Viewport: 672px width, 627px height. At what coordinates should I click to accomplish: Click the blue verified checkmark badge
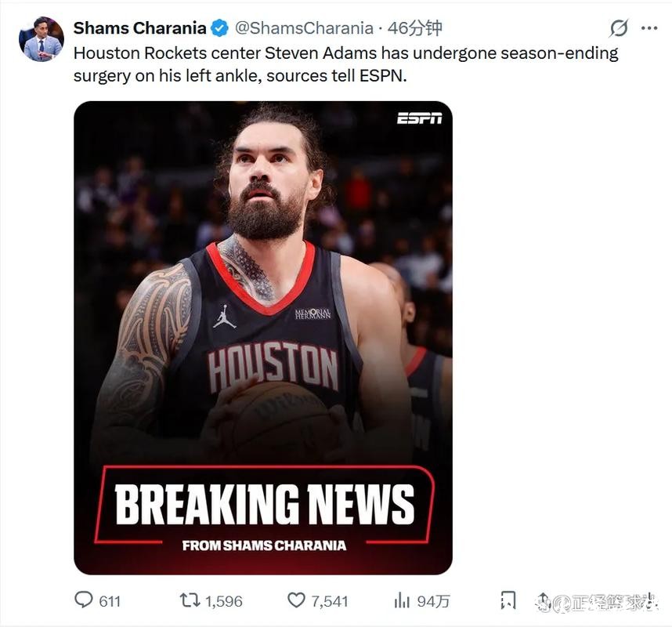pyautogui.click(x=219, y=28)
